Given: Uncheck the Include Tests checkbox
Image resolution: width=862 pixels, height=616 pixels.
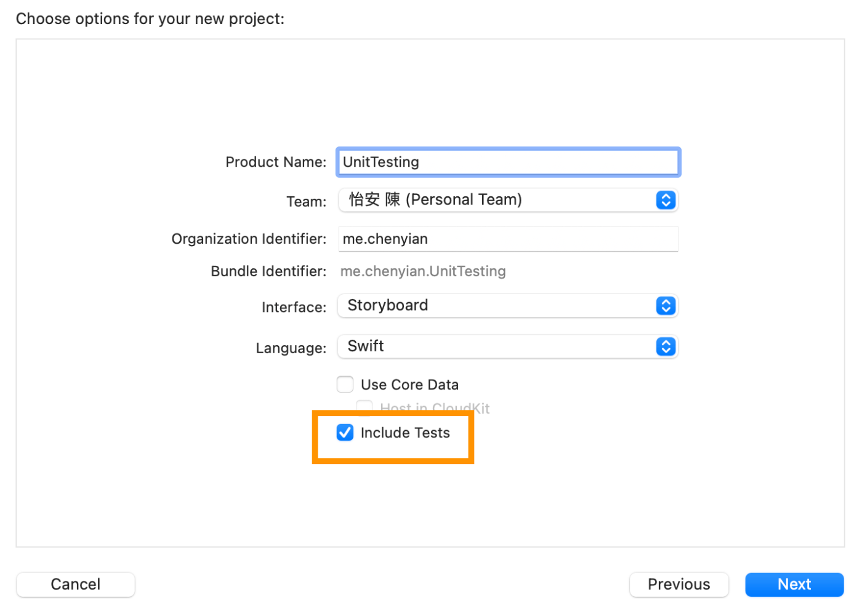Looking at the screenshot, I should [x=345, y=433].
